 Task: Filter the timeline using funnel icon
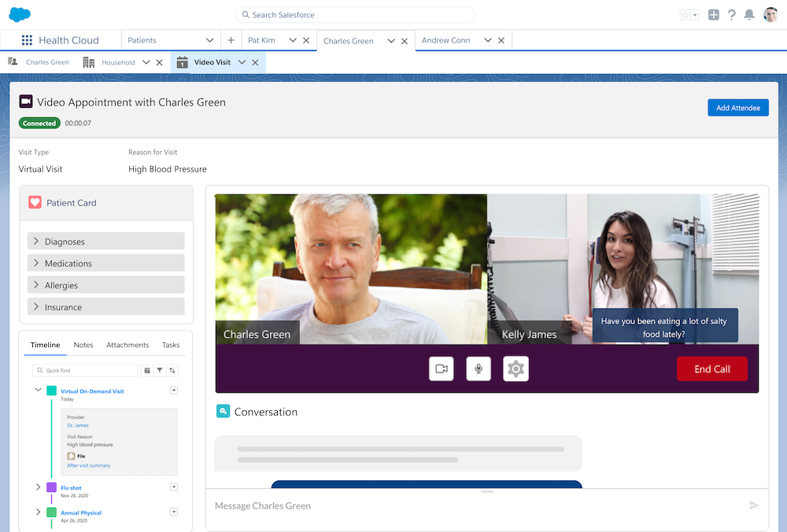(160, 370)
